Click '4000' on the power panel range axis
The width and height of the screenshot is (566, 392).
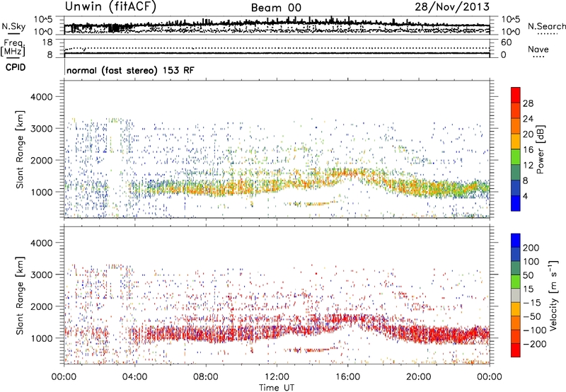(x=41, y=97)
